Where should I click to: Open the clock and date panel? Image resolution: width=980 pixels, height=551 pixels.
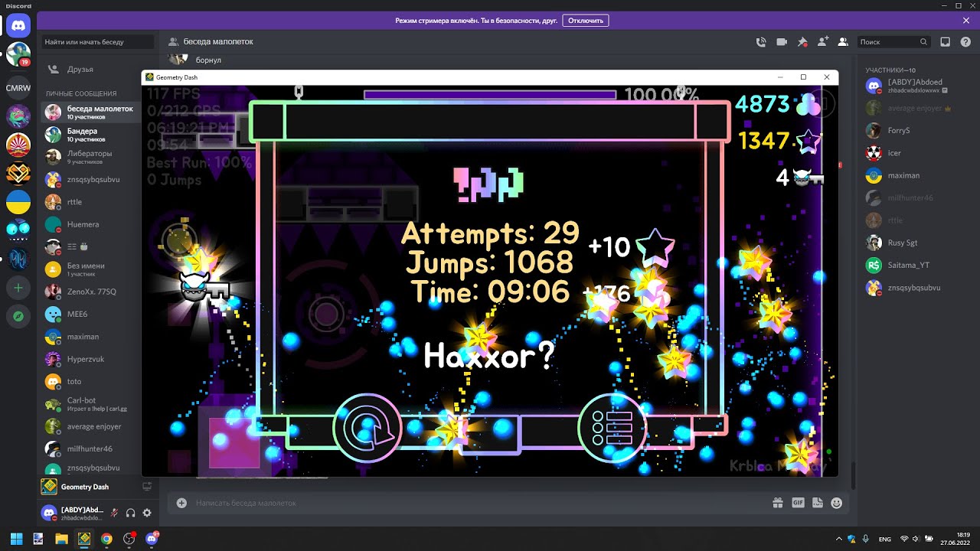click(957, 539)
